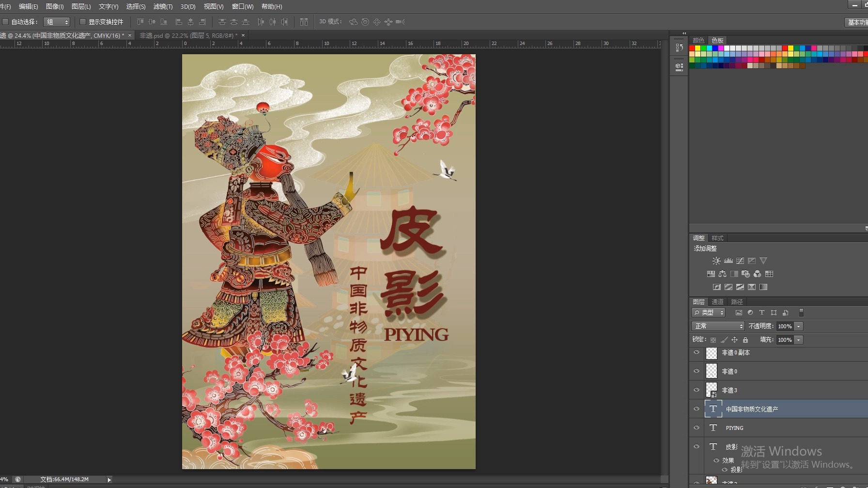Add a Hue/Saturation adjustment
This screenshot has height=488, width=868.
pyautogui.click(x=711, y=274)
